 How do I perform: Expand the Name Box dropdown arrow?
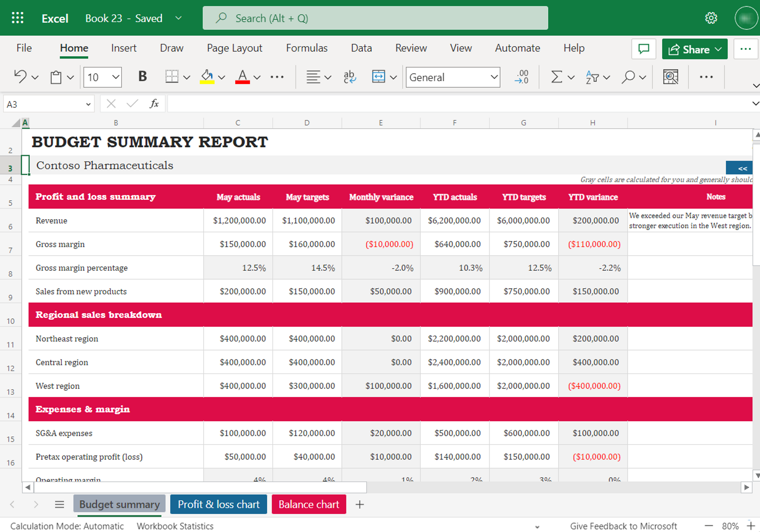tap(88, 104)
